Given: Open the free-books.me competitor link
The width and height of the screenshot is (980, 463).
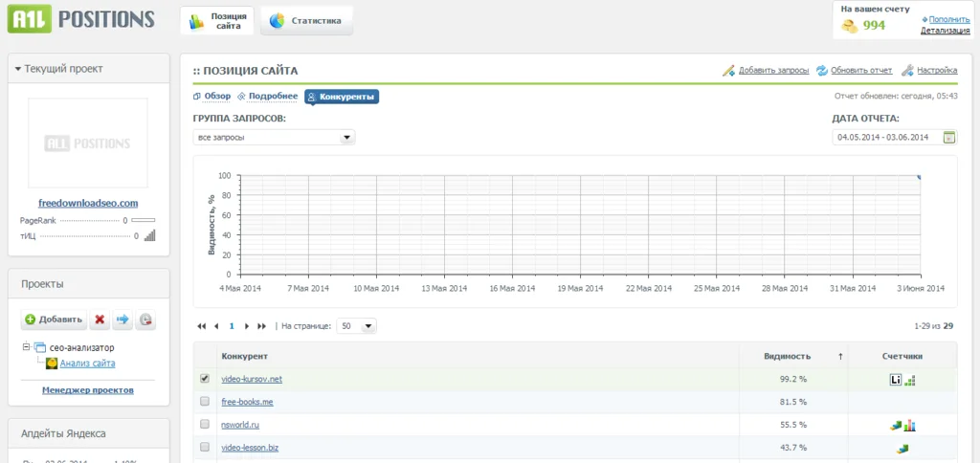Looking at the screenshot, I should pos(248,402).
